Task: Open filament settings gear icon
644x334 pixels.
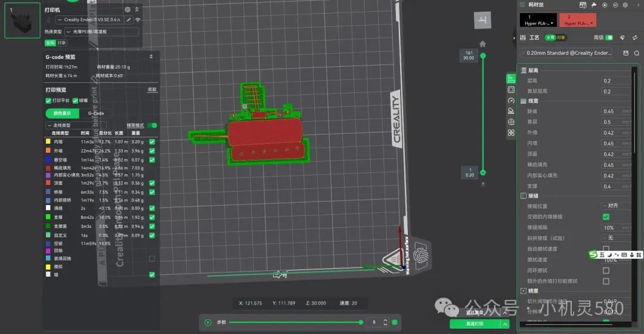Action: (625, 5)
